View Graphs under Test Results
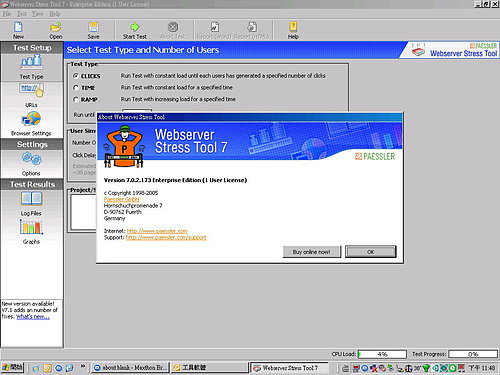 31,232
